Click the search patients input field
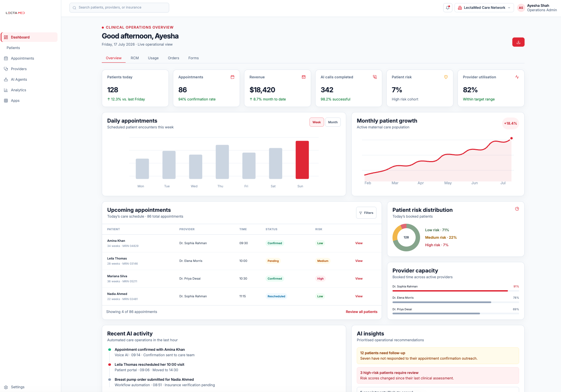 click(x=119, y=8)
